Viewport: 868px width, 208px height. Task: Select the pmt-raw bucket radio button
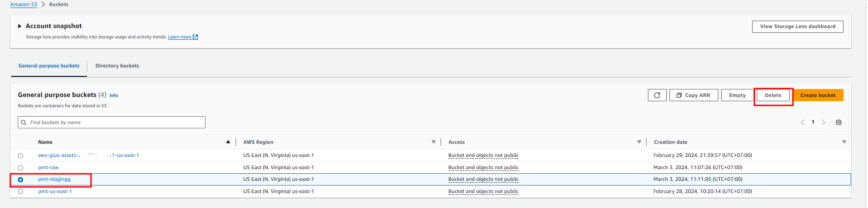click(20, 168)
